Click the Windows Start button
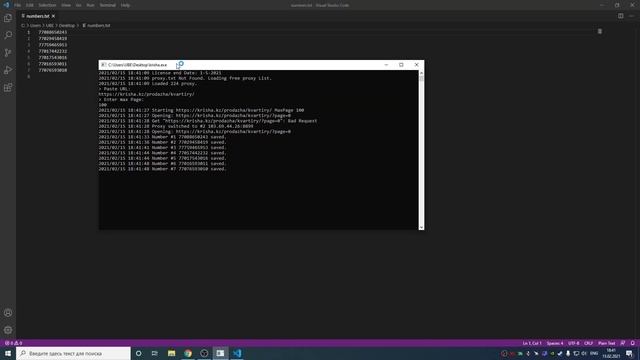 tap(8, 353)
